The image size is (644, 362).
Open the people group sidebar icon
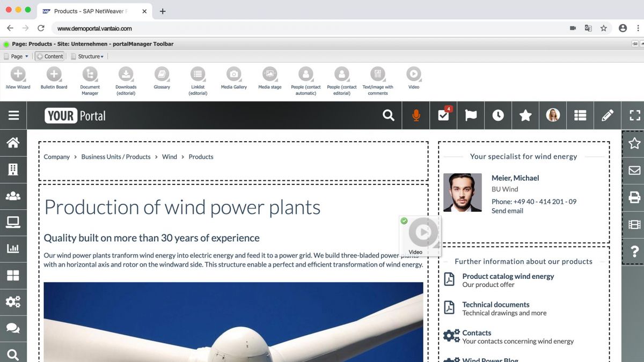point(13,196)
